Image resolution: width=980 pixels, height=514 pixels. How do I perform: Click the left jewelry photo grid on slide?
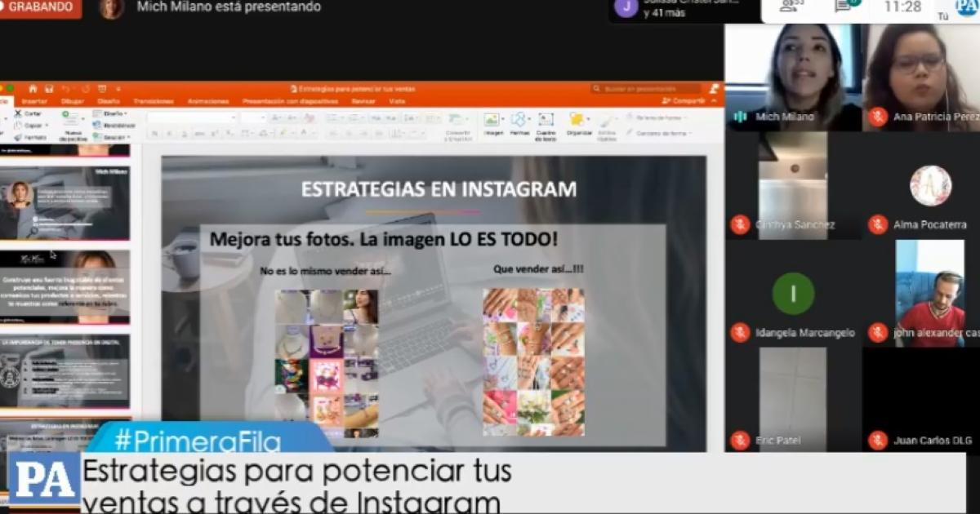tap(326, 363)
